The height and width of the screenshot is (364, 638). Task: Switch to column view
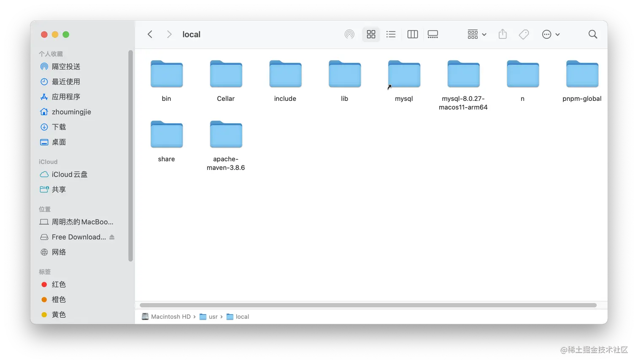[x=413, y=34]
